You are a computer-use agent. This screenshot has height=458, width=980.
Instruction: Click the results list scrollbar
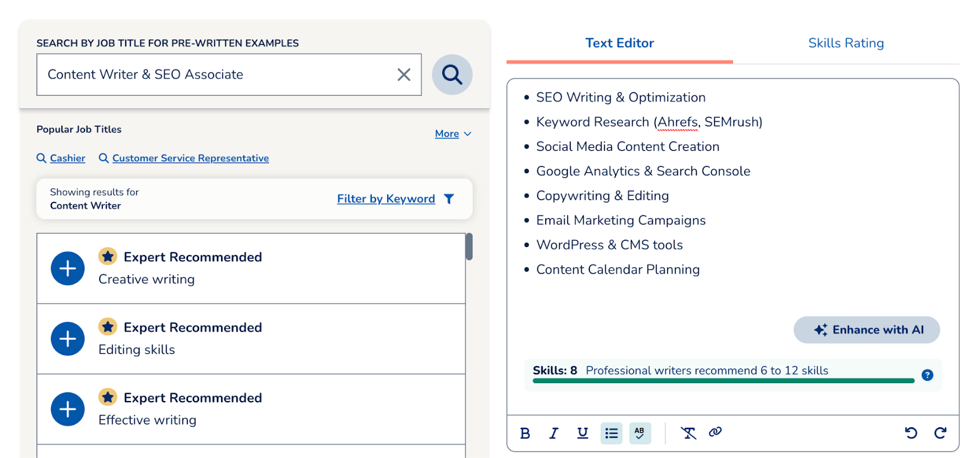469,246
